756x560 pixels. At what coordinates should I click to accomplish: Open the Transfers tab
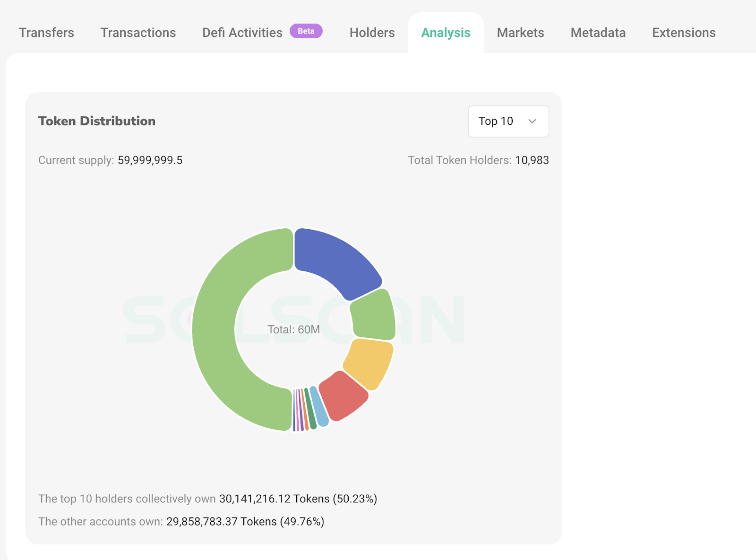(x=46, y=33)
